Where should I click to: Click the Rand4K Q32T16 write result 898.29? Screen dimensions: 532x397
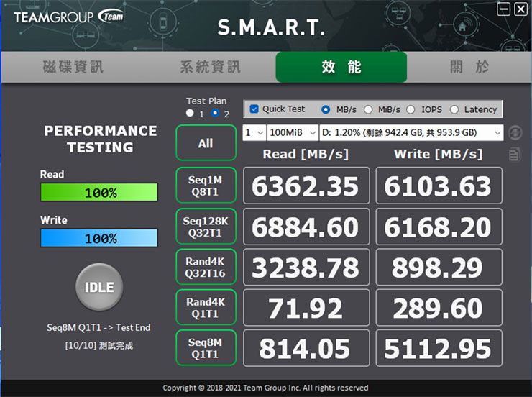(439, 267)
